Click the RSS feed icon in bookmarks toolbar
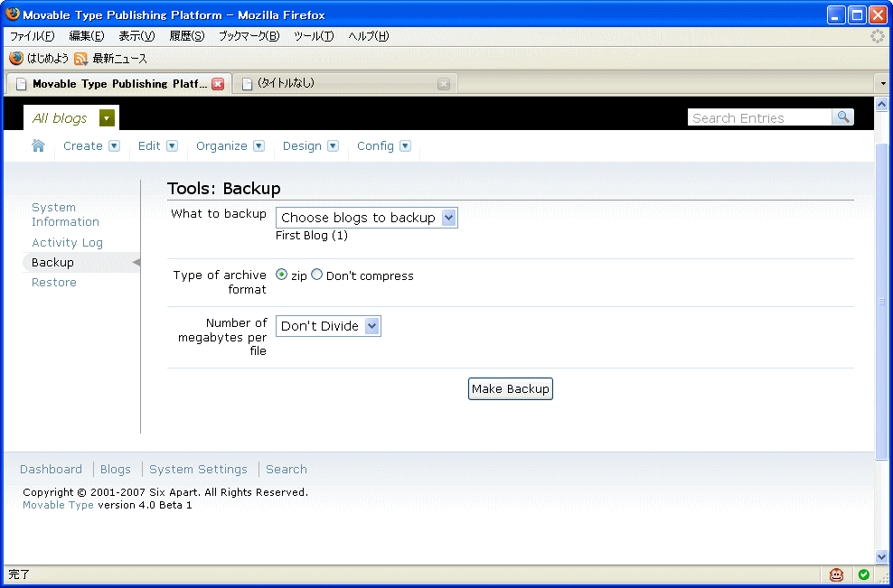This screenshot has height=588, width=893. pos(80,59)
